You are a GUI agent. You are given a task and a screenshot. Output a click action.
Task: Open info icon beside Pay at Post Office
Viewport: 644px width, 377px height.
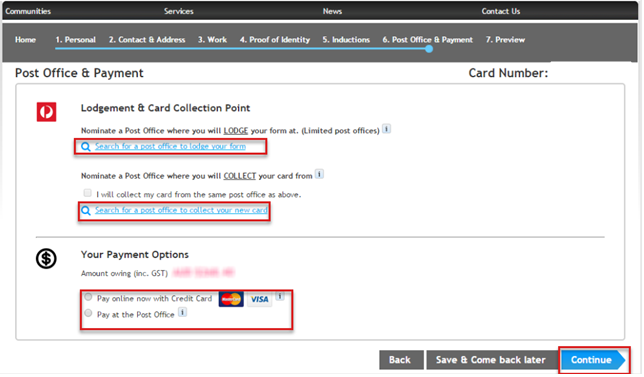point(182,312)
